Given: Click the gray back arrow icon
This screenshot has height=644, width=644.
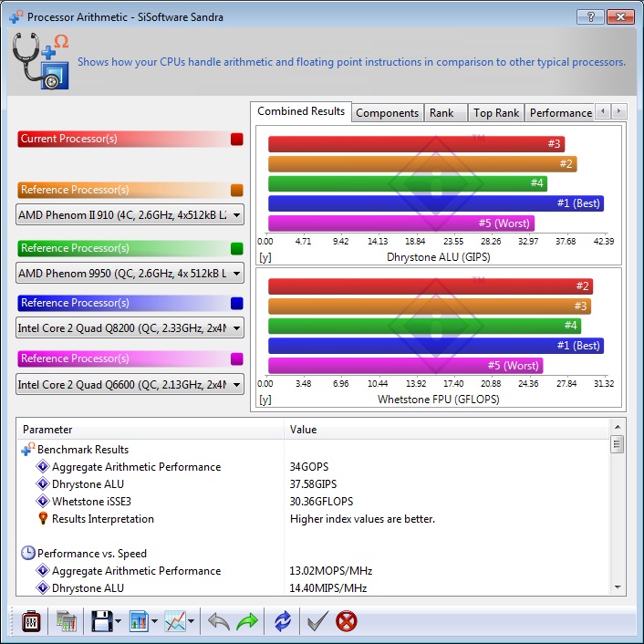Looking at the screenshot, I should 218,621.
